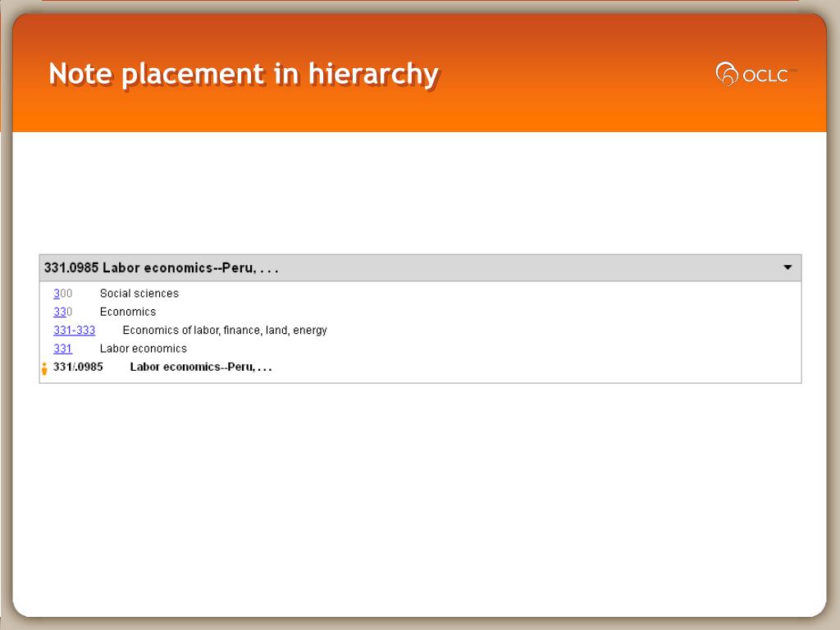Click the 'Economics' caption next to 330
This screenshot has width=840, height=630.
[x=128, y=312]
